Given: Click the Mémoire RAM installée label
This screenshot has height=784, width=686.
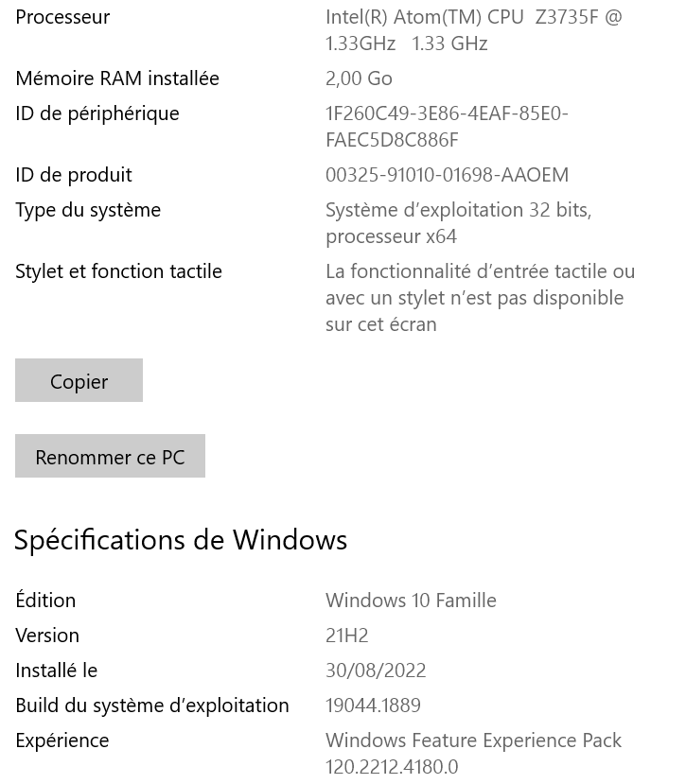Looking at the screenshot, I should coord(117,78).
